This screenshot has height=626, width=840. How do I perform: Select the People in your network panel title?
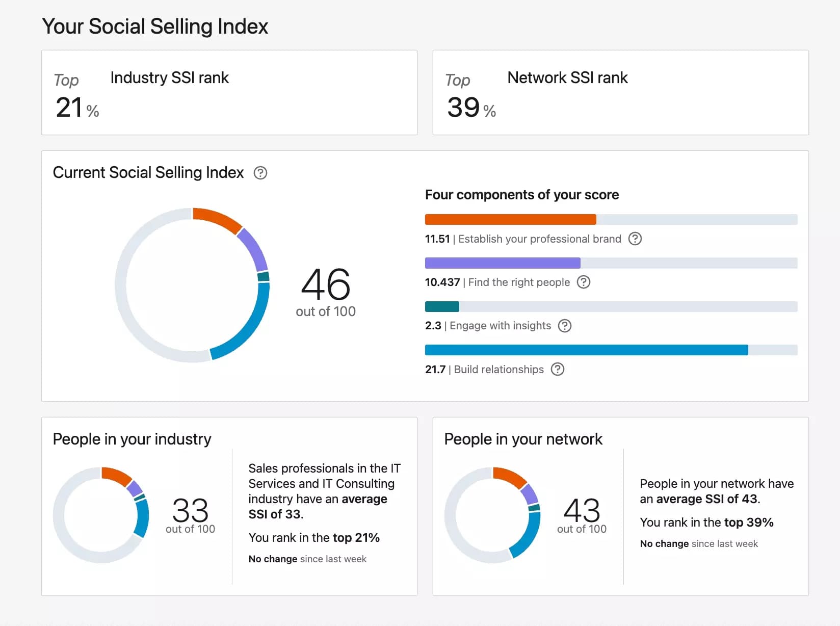coord(523,439)
